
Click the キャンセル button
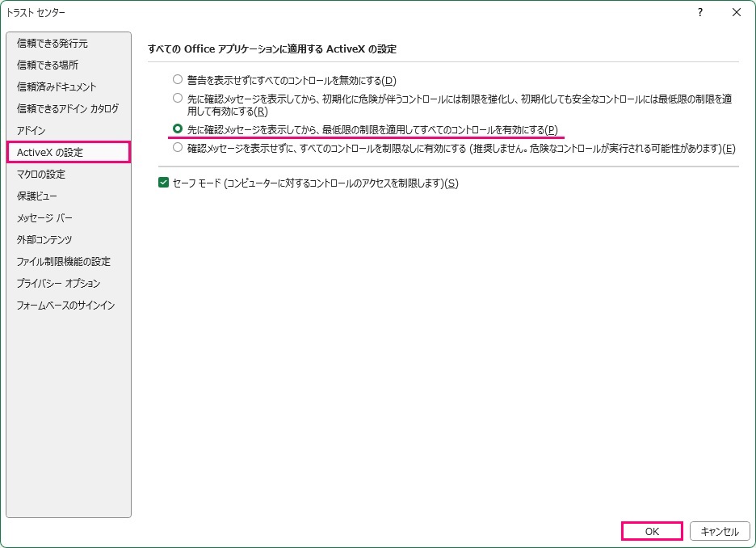[720, 531]
